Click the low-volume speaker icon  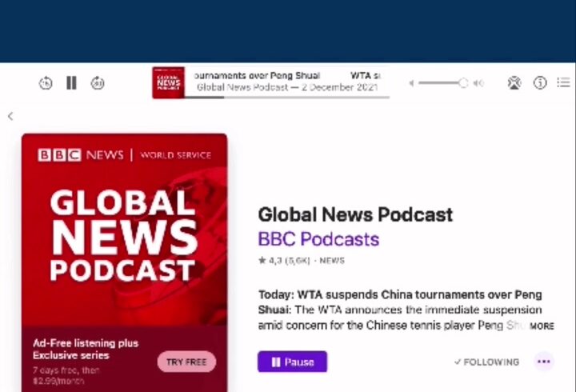click(x=412, y=83)
